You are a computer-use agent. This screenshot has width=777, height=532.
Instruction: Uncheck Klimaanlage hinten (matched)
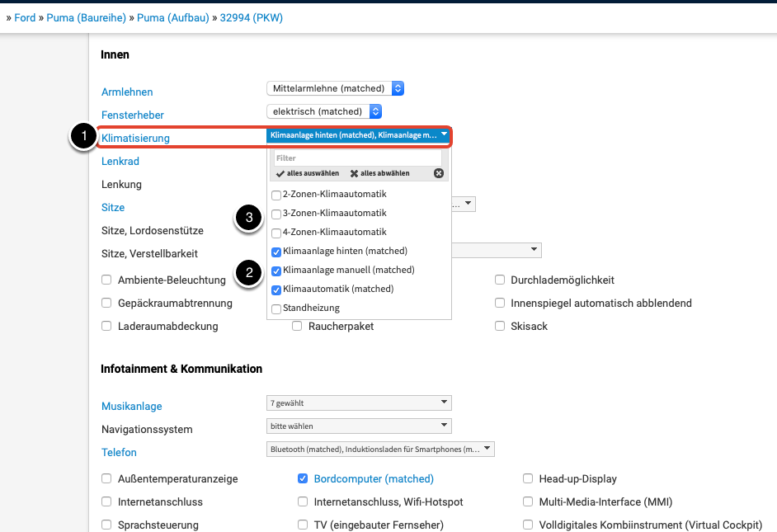click(x=276, y=252)
